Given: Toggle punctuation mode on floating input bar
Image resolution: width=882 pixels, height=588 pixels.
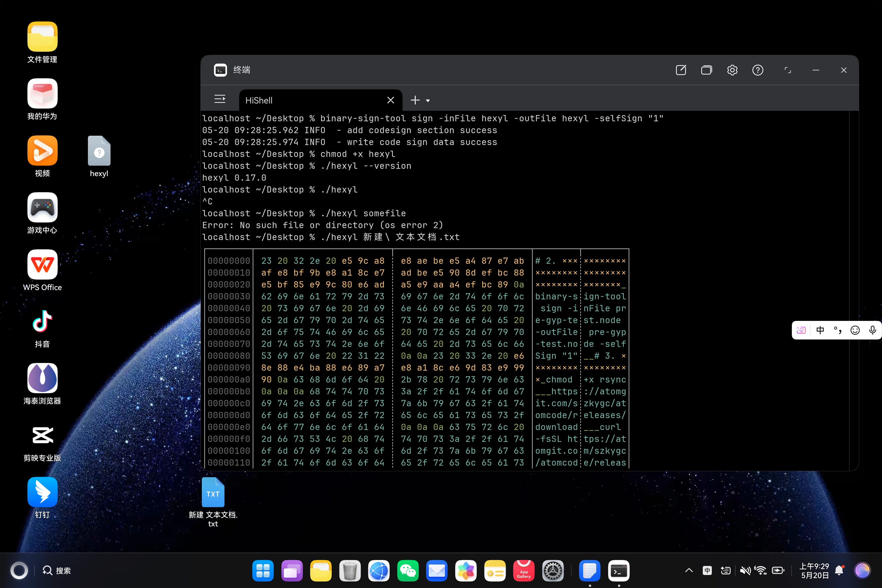Looking at the screenshot, I should [x=837, y=330].
